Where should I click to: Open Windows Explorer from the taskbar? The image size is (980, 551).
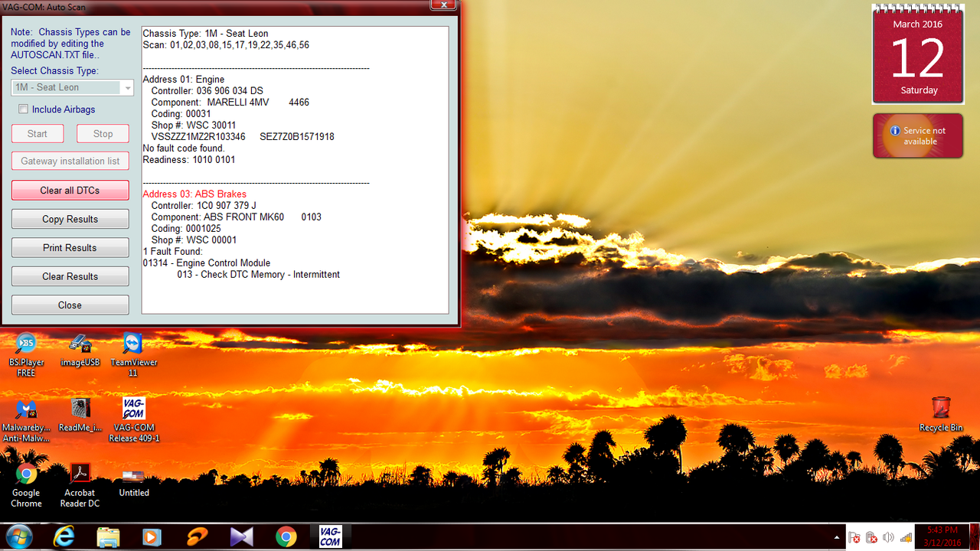[x=109, y=536]
